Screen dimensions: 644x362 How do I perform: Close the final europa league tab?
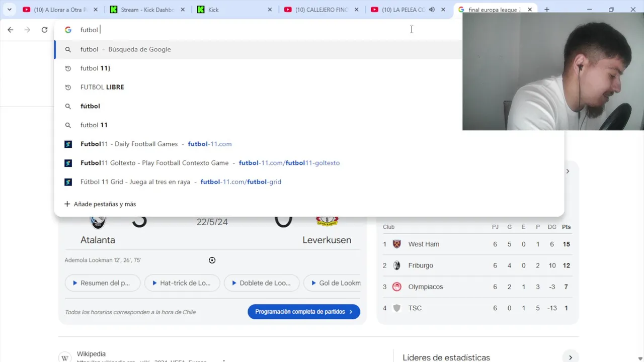(x=530, y=10)
